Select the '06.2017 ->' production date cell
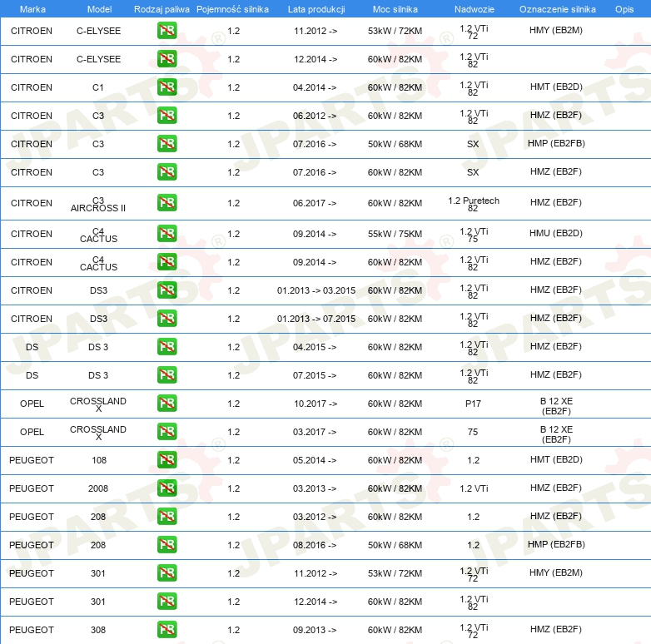Screen dimensions: 651x644 click(315, 203)
